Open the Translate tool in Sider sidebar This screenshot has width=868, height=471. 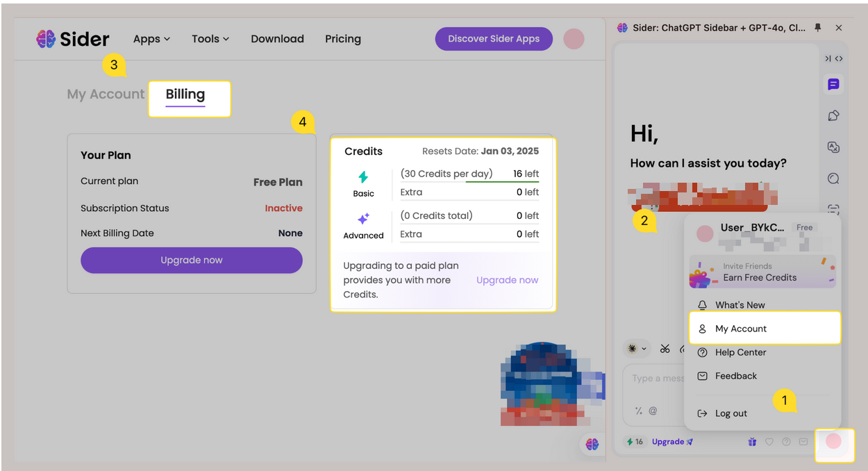[833, 147]
